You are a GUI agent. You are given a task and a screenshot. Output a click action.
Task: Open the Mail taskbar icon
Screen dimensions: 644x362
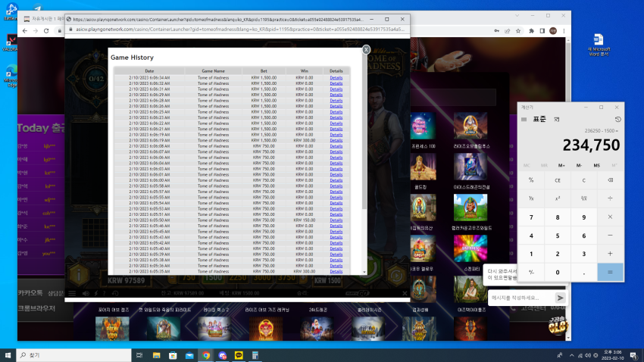tap(189, 355)
